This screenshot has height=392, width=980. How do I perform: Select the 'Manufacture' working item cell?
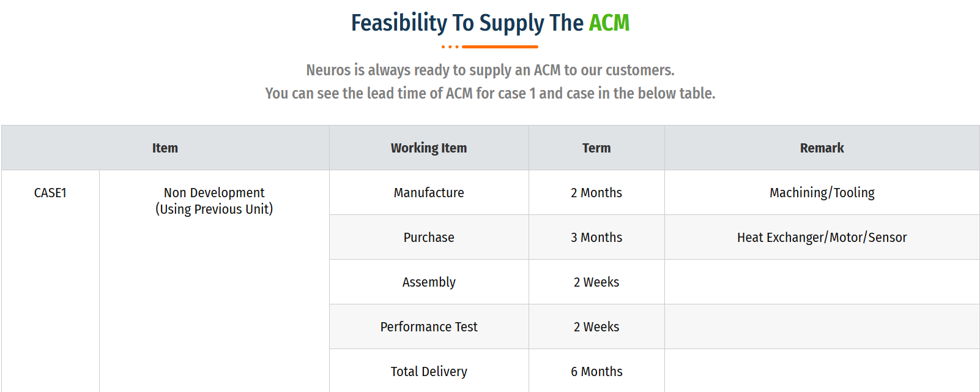coord(429,192)
